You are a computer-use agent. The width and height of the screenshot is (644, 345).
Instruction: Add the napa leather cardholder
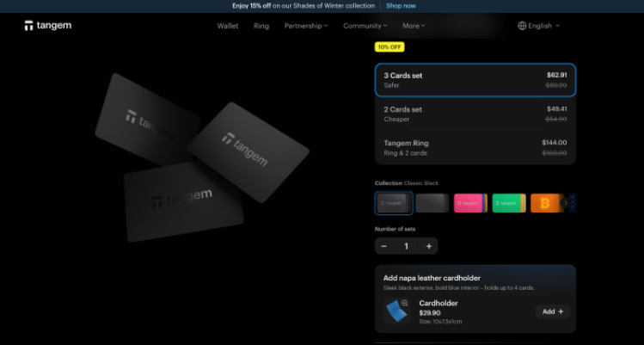553,311
